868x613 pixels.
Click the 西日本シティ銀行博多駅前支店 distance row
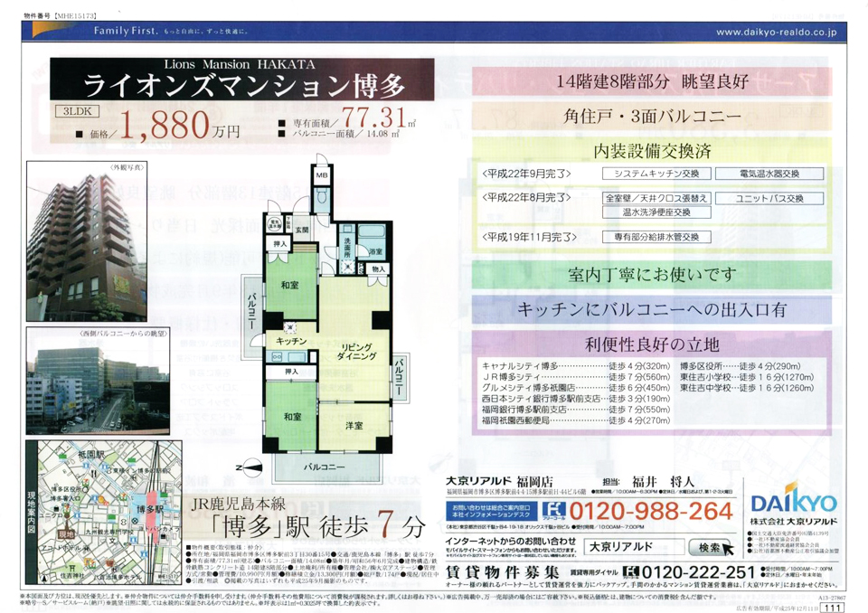(x=576, y=399)
